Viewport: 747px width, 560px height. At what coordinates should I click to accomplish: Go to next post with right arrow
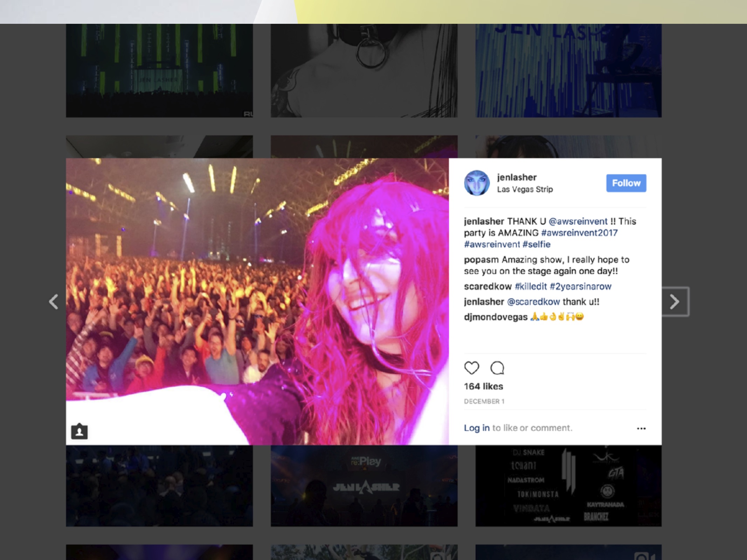click(x=675, y=302)
